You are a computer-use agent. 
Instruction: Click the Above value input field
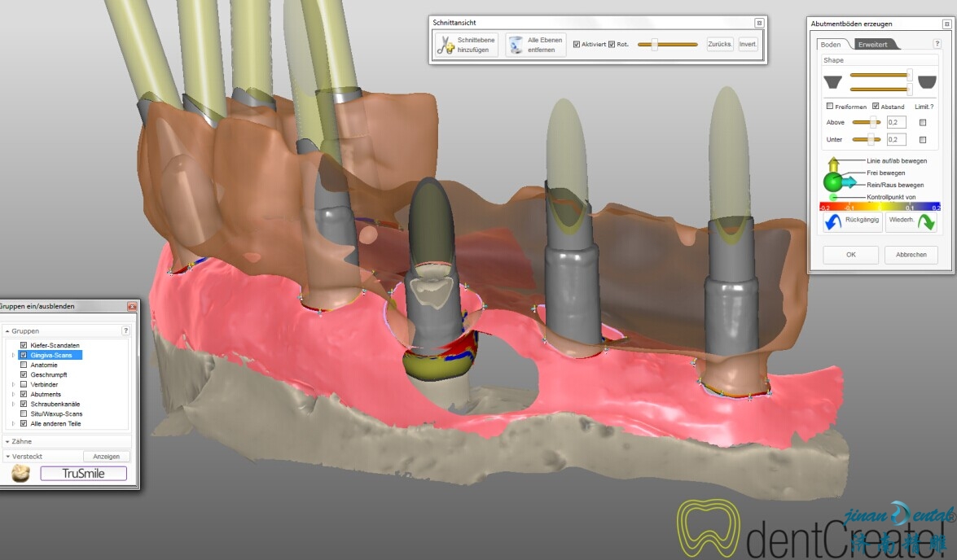click(x=896, y=123)
